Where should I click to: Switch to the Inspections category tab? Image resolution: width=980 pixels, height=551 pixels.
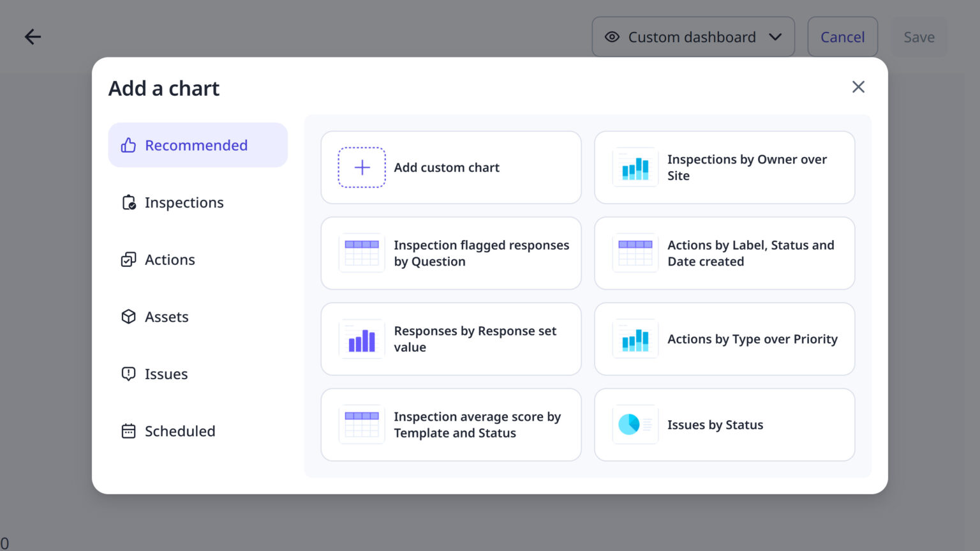click(x=184, y=202)
